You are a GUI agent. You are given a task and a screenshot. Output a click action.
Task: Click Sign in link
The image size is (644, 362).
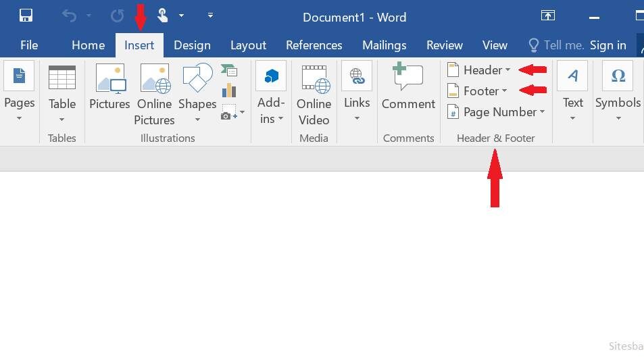(x=608, y=45)
